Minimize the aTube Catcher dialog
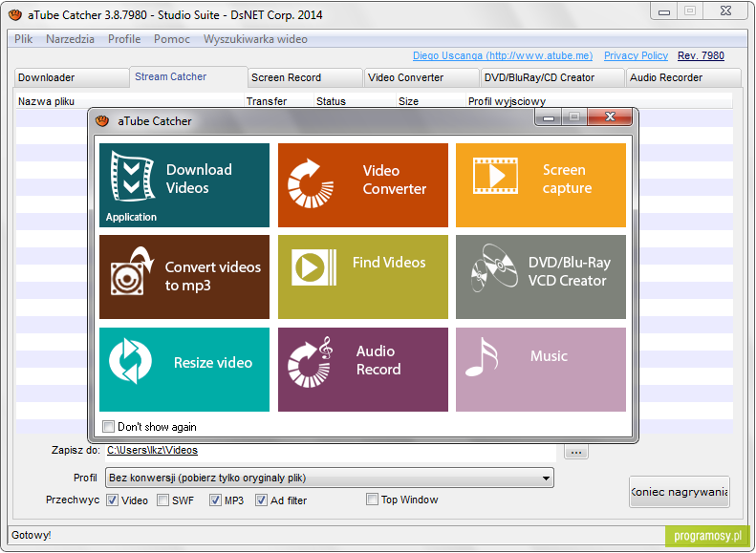This screenshot has width=756, height=553. click(549, 117)
